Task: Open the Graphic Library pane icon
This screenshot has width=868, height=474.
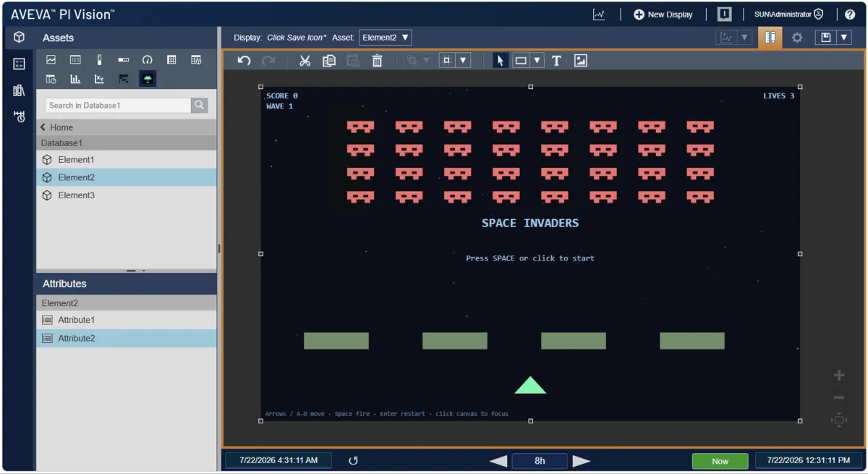Action: coord(20,90)
